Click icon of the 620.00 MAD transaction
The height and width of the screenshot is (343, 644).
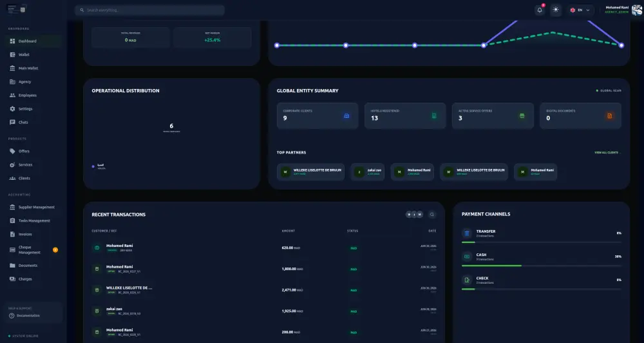[97, 248]
